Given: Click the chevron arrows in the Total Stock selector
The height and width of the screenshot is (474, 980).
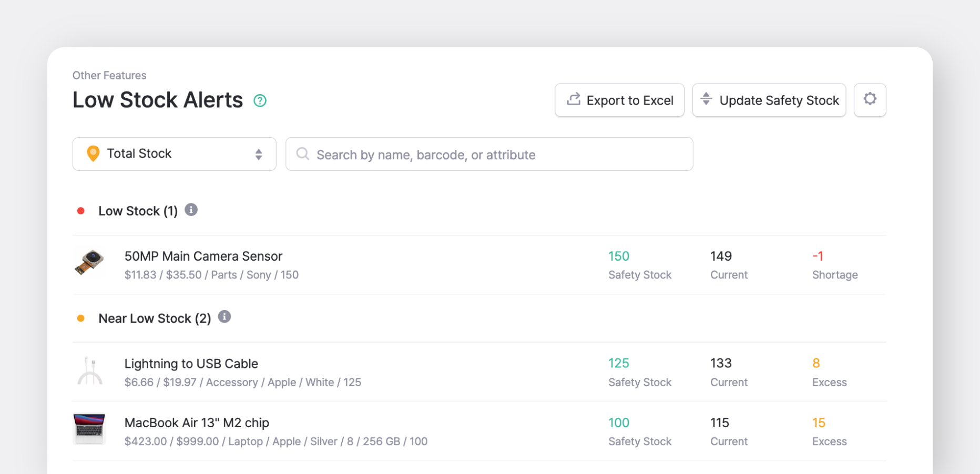Looking at the screenshot, I should click(258, 153).
